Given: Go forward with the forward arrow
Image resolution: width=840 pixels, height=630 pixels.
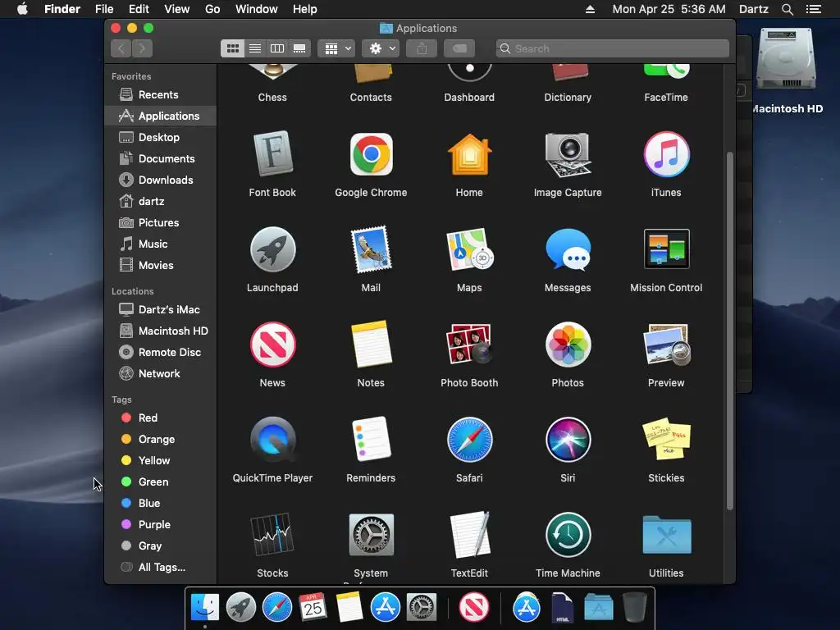Looking at the screenshot, I should 142,48.
